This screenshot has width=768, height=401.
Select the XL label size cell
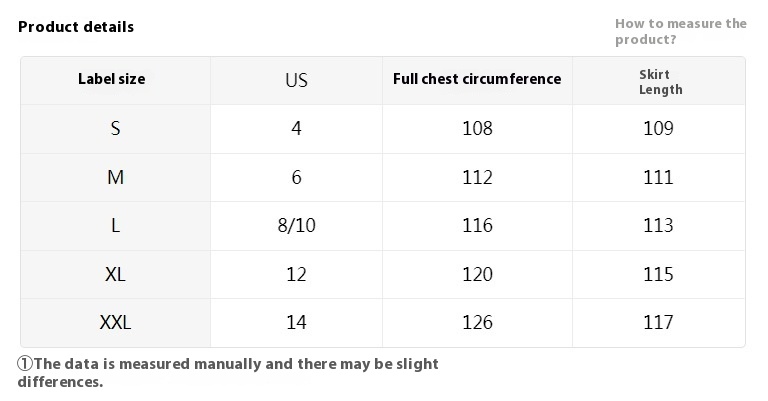pos(115,274)
